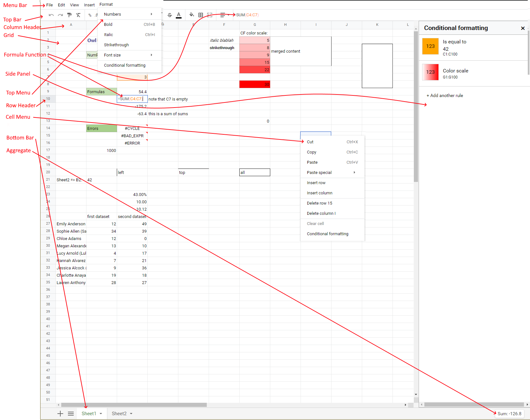This screenshot has height=420, width=530.
Task: Choose Bold in the Format menu
Action: coord(130,24)
